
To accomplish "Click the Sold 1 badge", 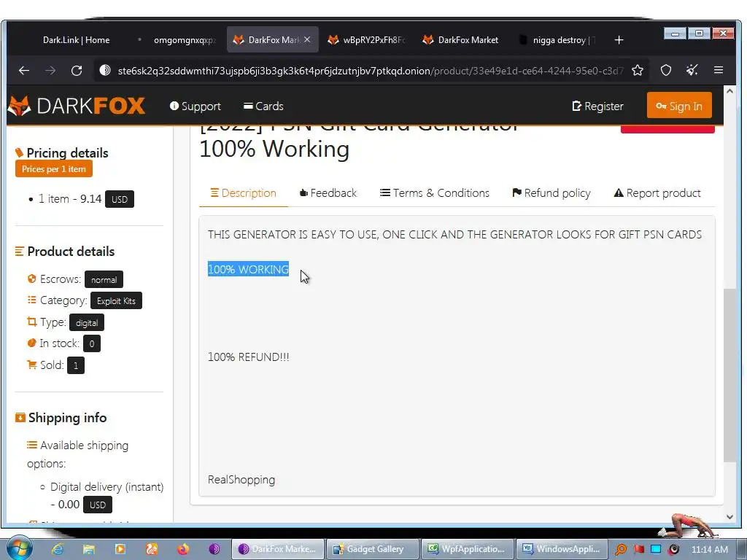I will pos(76,365).
